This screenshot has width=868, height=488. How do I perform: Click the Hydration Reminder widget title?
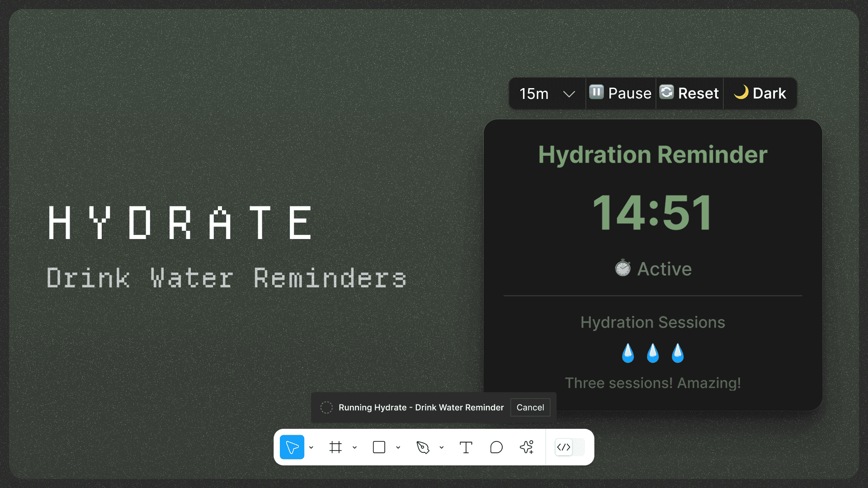coord(652,155)
